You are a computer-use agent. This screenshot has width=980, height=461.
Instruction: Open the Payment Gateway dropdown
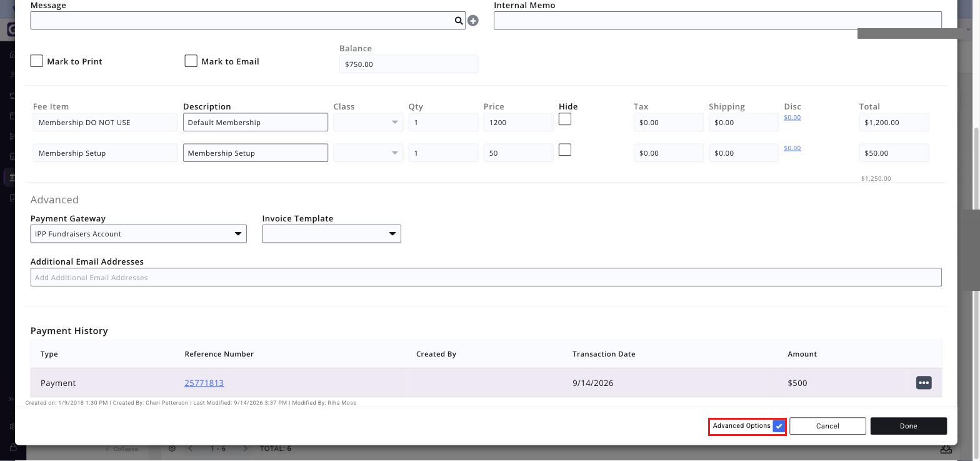click(139, 234)
